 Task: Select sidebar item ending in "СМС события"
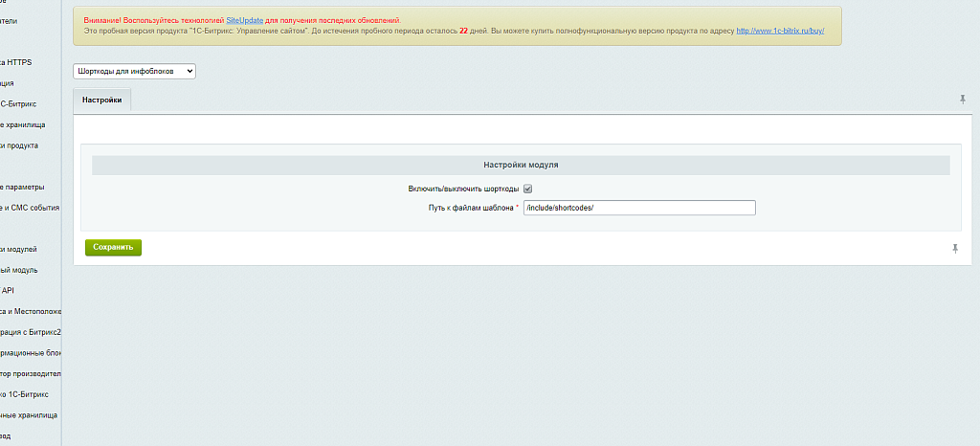(x=31, y=208)
